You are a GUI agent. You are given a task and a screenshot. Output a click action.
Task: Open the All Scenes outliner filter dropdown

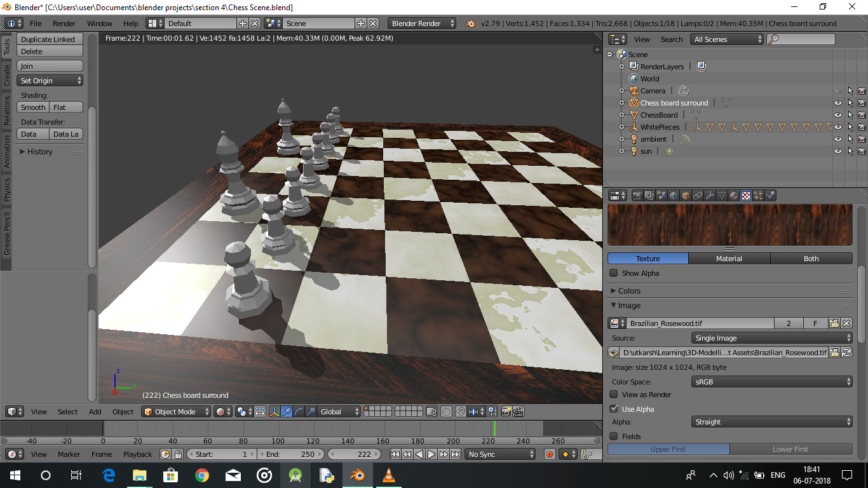coord(727,39)
